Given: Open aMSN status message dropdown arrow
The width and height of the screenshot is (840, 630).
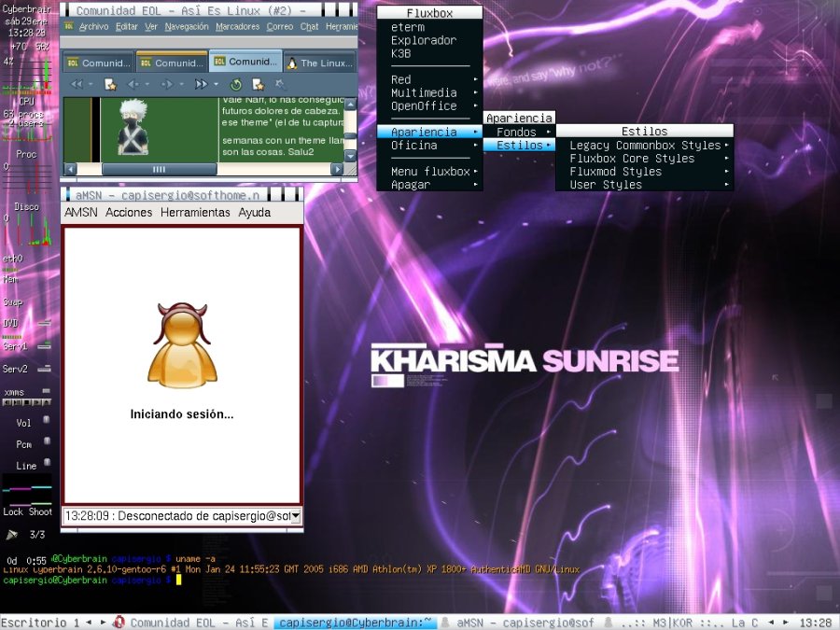Looking at the screenshot, I should pos(295,516).
